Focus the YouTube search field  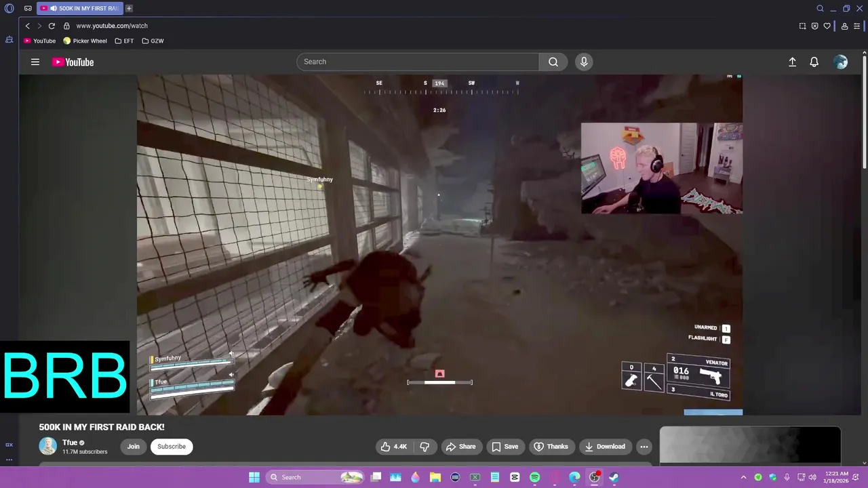(418, 62)
